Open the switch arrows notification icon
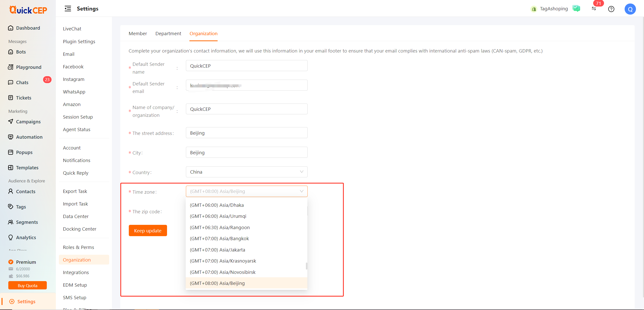The width and height of the screenshot is (644, 310). [594, 9]
